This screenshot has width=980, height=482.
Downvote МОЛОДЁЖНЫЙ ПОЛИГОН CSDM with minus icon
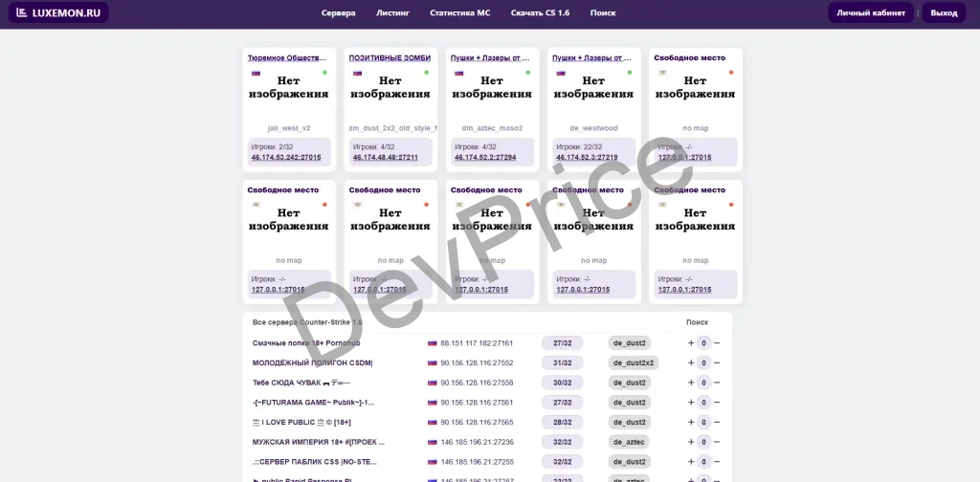click(717, 362)
